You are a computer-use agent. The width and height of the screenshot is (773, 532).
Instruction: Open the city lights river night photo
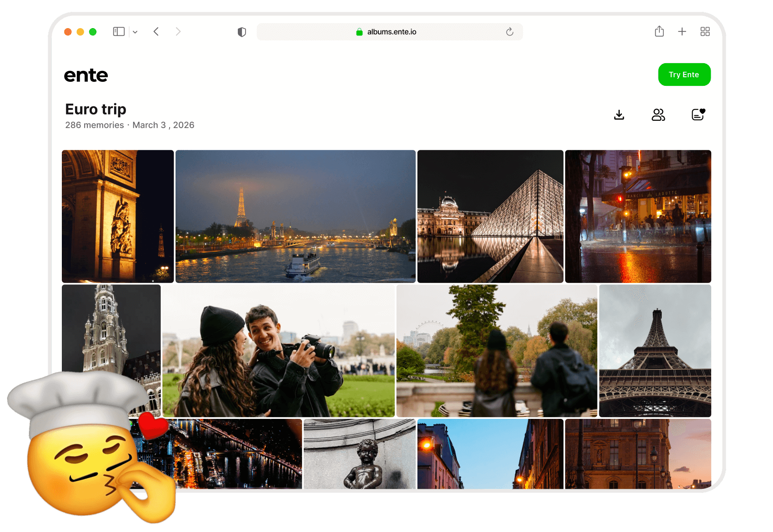coord(236,454)
